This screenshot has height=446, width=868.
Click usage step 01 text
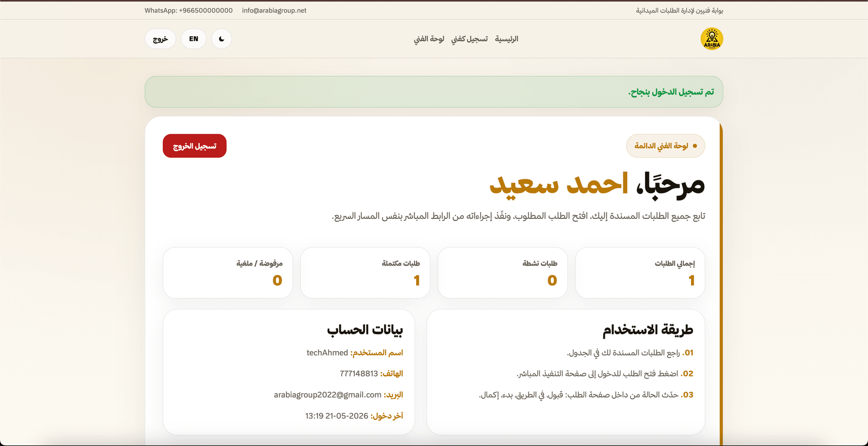point(630,353)
